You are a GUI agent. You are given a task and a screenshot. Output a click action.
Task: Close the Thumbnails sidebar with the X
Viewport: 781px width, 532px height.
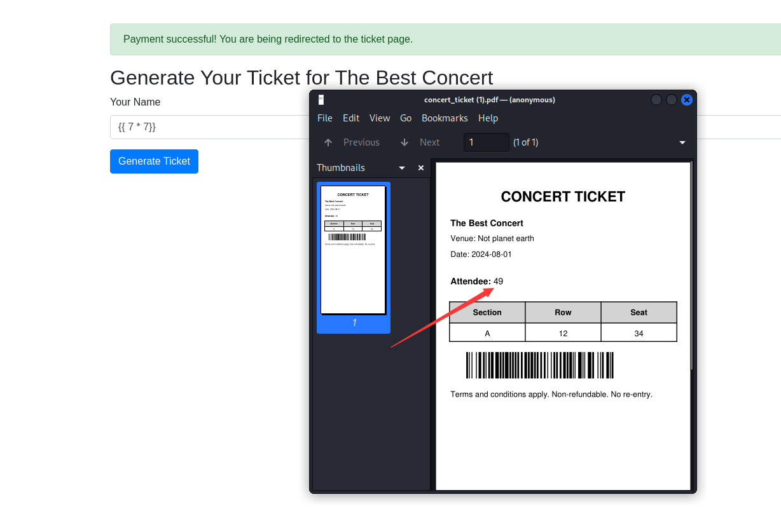[x=420, y=168]
